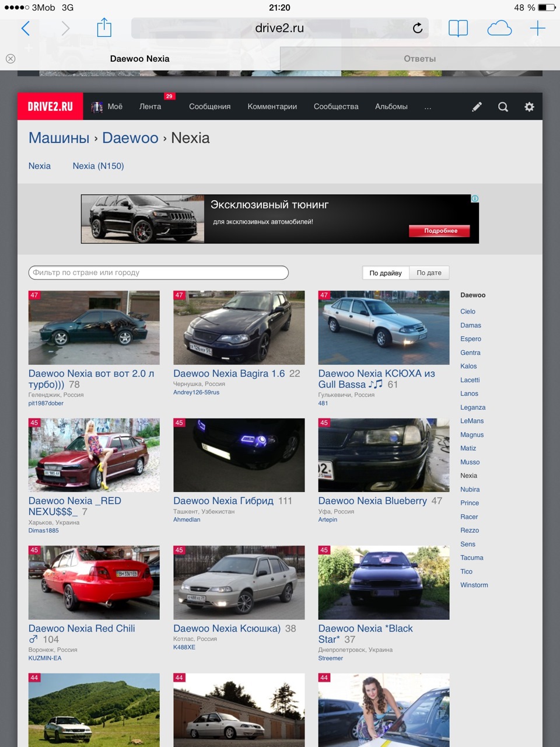Open Daewoo Nexia Bagira 1.6 link
560x747 pixels.
[229, 373]
